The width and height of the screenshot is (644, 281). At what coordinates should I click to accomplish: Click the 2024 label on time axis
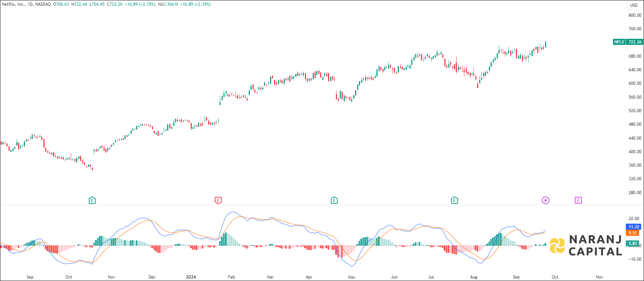tap(191, 277)
